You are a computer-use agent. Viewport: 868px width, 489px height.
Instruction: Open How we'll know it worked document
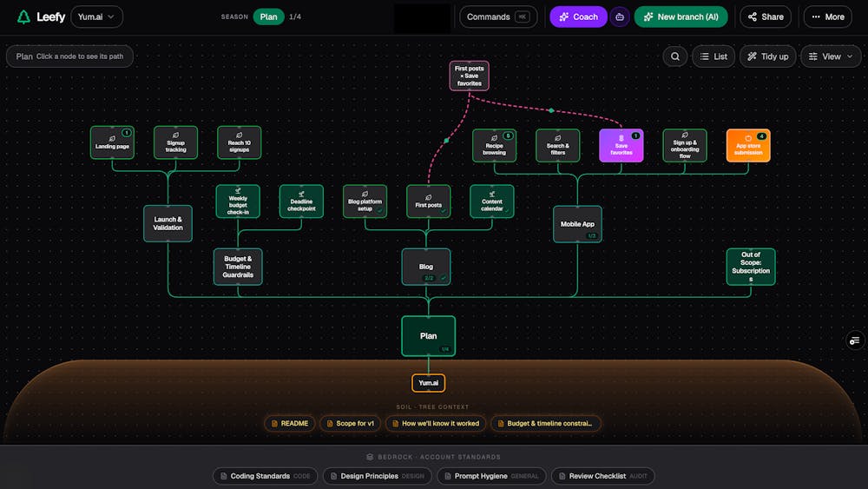coord(436,424)
